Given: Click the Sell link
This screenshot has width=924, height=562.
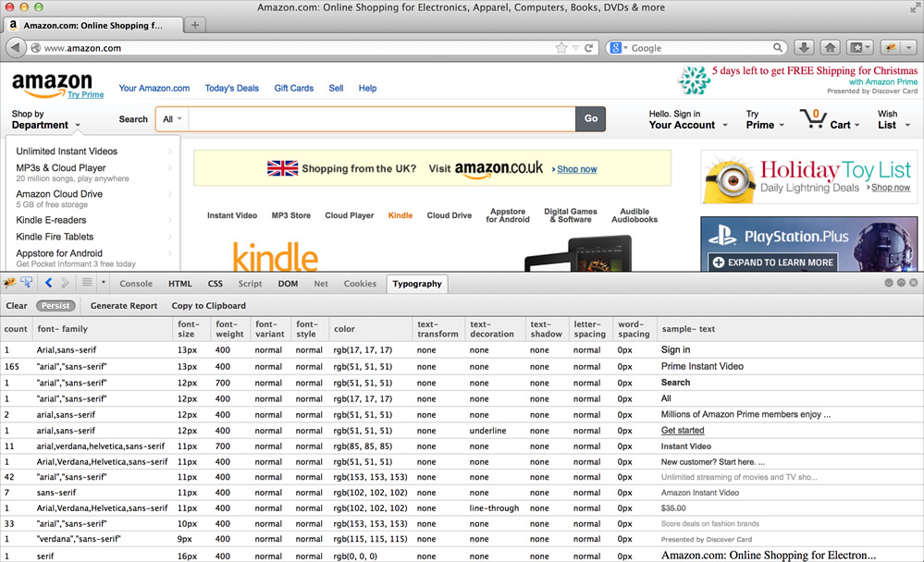Looking at the screenshot, I should coord(336,89).
